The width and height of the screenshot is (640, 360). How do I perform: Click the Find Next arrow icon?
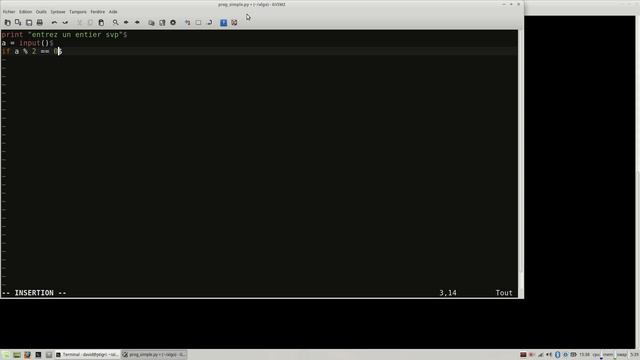[x=126, y=22]
